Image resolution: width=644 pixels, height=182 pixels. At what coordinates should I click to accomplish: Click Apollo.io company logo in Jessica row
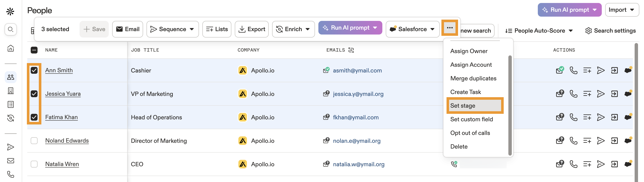coord(242,94)
